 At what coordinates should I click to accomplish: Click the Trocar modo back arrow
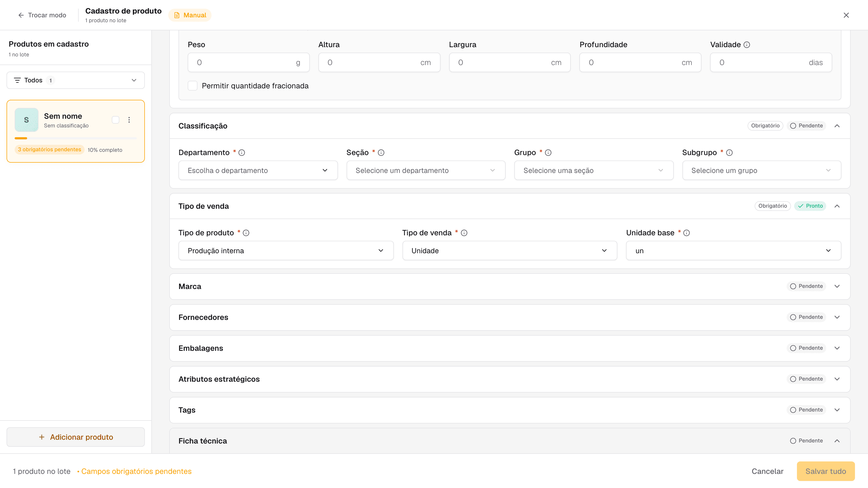click(21, 15)
